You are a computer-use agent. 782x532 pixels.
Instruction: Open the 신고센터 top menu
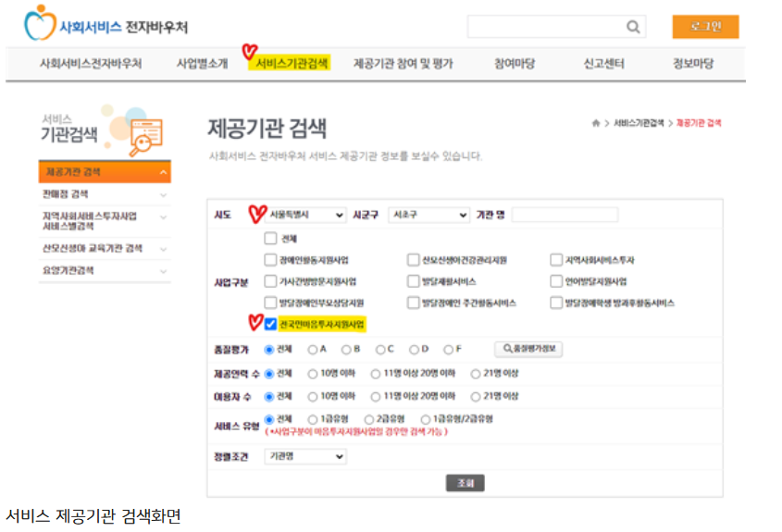tap(603, 64)
